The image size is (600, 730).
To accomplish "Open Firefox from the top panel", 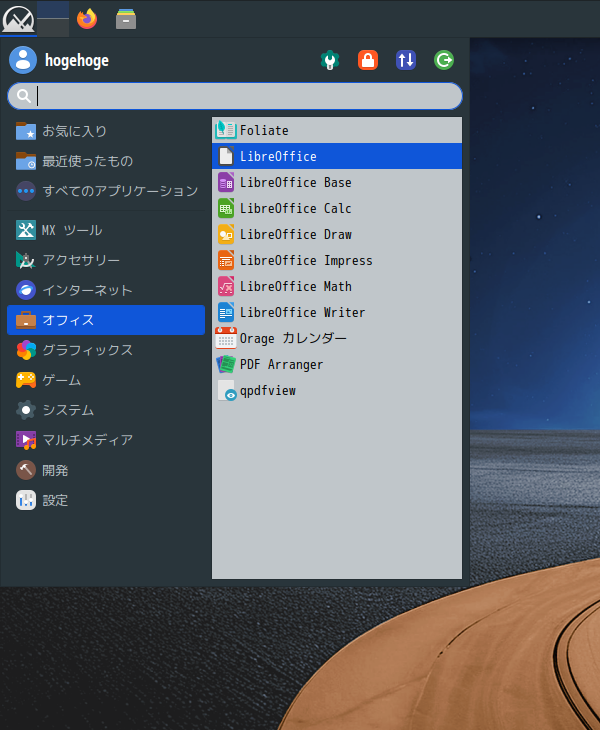I will [88, 18].
